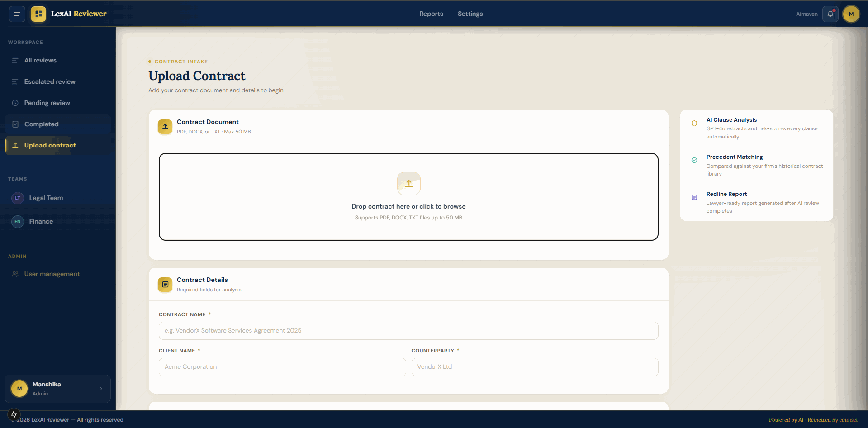The image size is (868, 428).
Task: Click the upload icon in the drop zone
Action: 409,184
